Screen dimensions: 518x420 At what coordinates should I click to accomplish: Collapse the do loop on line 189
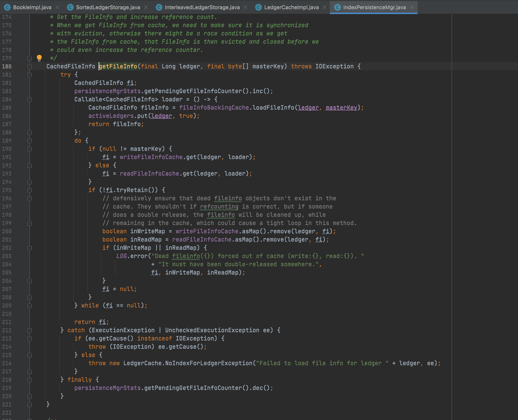click(x=30, y=141)
